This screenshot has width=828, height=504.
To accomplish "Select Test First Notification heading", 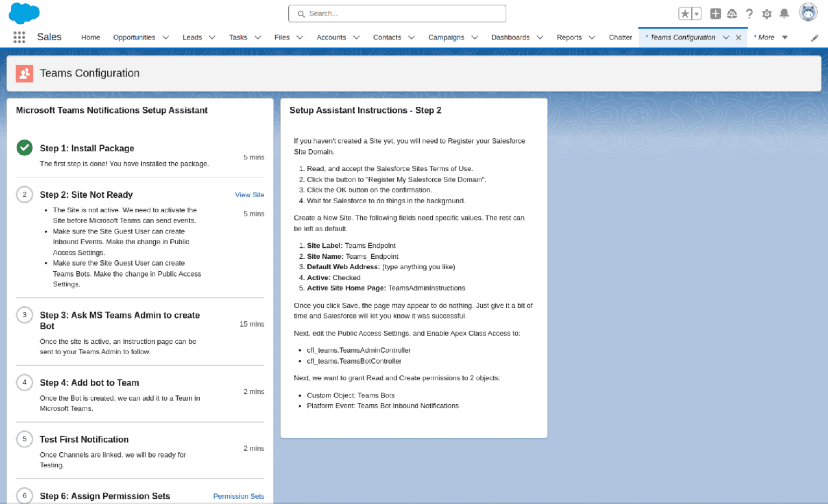I will click(x=84, y=439).
